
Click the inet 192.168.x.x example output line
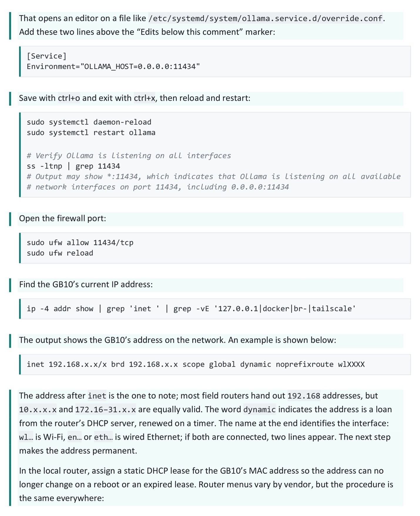[x=196, y=365]
